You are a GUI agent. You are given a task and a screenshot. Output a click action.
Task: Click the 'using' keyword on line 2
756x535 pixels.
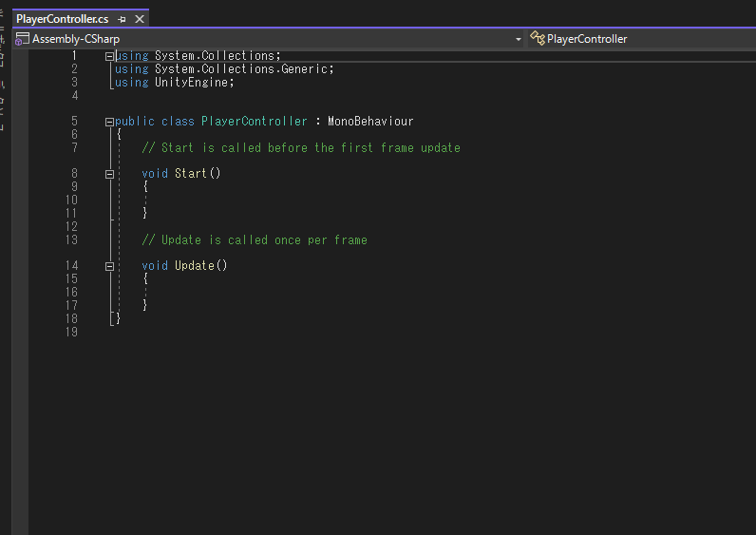tap(132, 69)
